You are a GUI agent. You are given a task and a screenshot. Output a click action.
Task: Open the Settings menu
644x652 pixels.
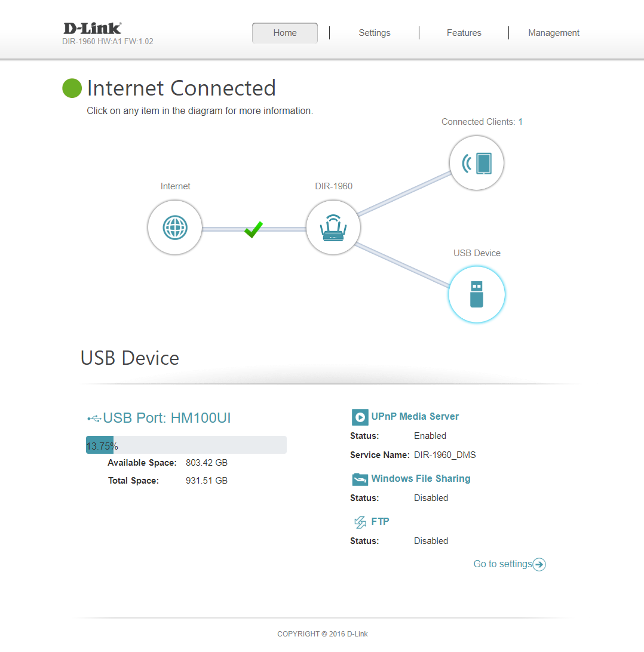click(x=375, y=33)
